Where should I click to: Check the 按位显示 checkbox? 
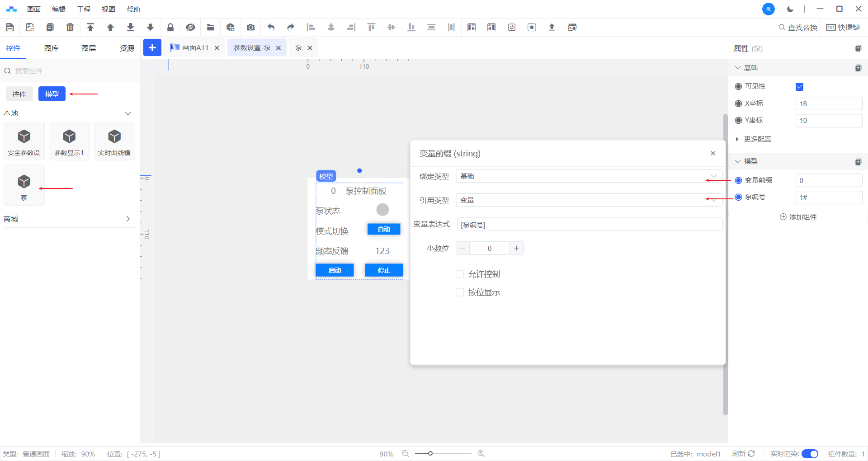coord(460,292)
